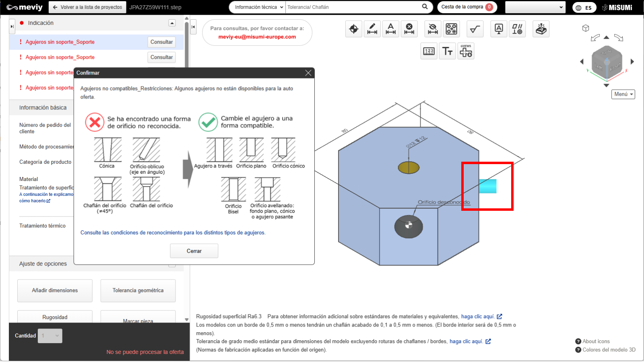Expand the Menú dropdown under view cube

click(623, 94)
